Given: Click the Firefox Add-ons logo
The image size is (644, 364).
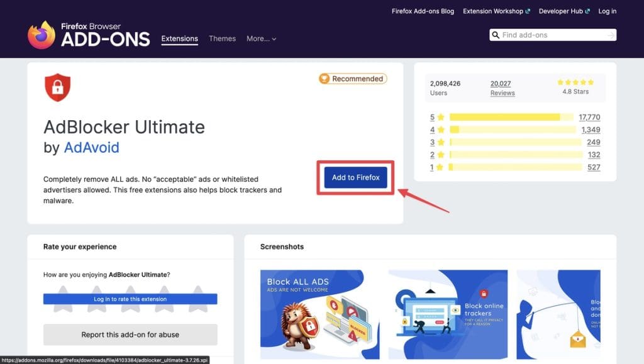Looking at the screenshot, I should [88, 35].
